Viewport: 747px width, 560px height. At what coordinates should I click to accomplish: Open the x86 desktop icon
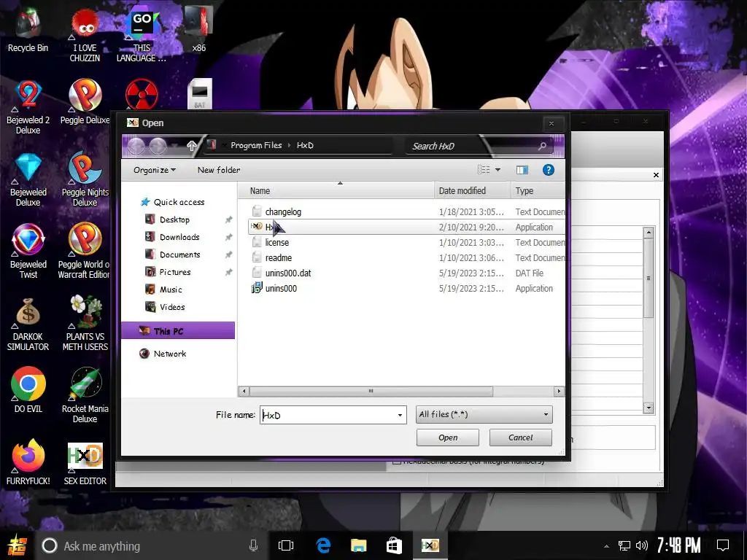tap(198, 29)
